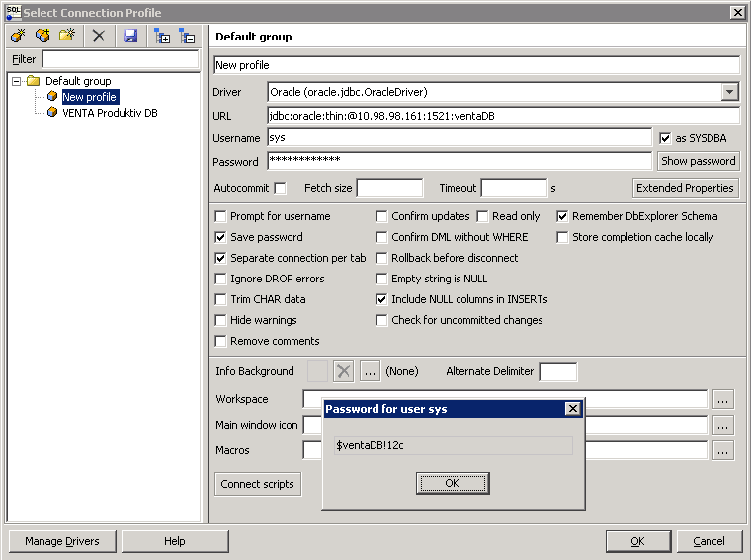Open Extended Properties
The width and height of the screenshot is (751, 560).
coord(685,188)
